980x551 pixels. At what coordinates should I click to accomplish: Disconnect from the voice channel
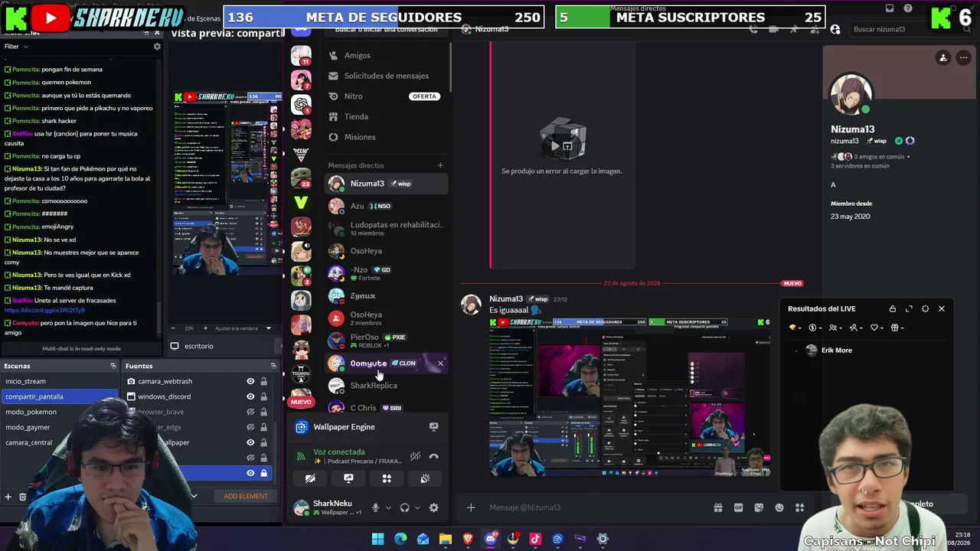[x=433, y=456]
